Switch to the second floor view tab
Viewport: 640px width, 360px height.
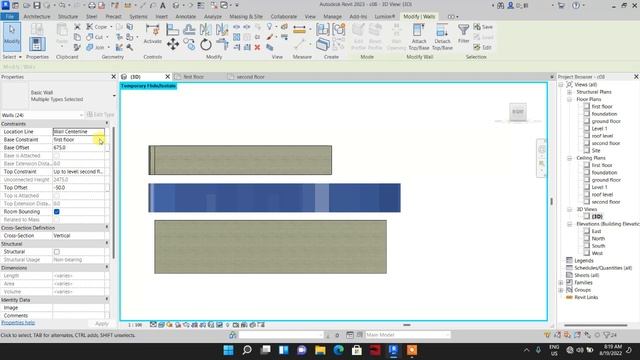[x=250, y=77]
